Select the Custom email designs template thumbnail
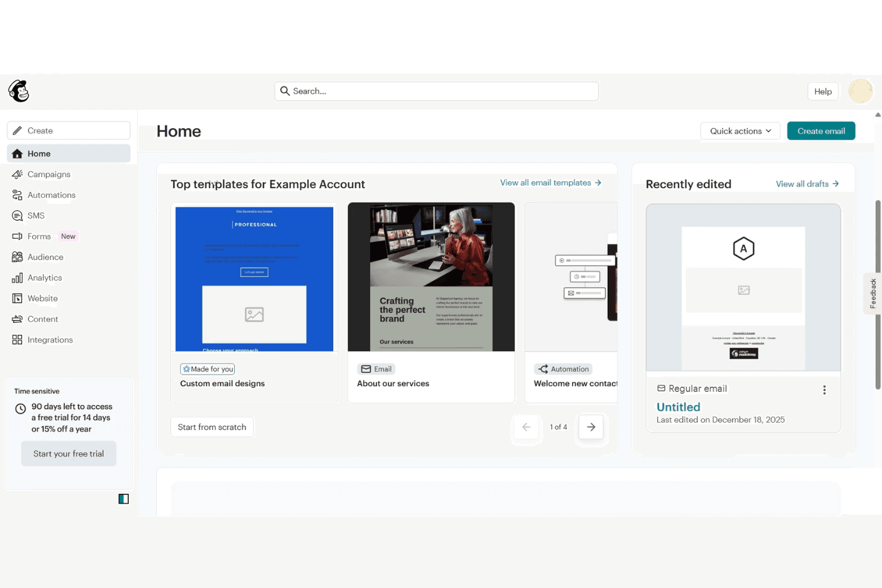Viewport: 882px width, 588px height. 254,279
